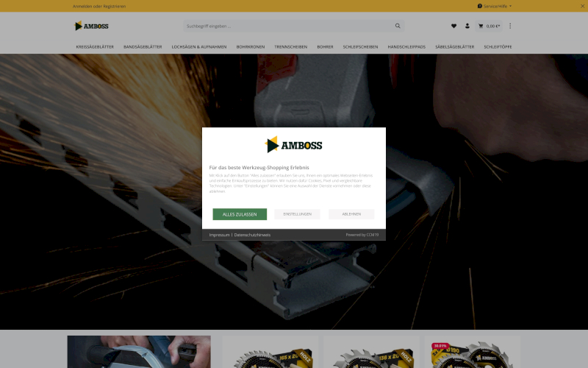588x368 pixels.
Task: Click the Anmelden oder Registrieren link
Action: pyautogui.click(x=99, y=6)
